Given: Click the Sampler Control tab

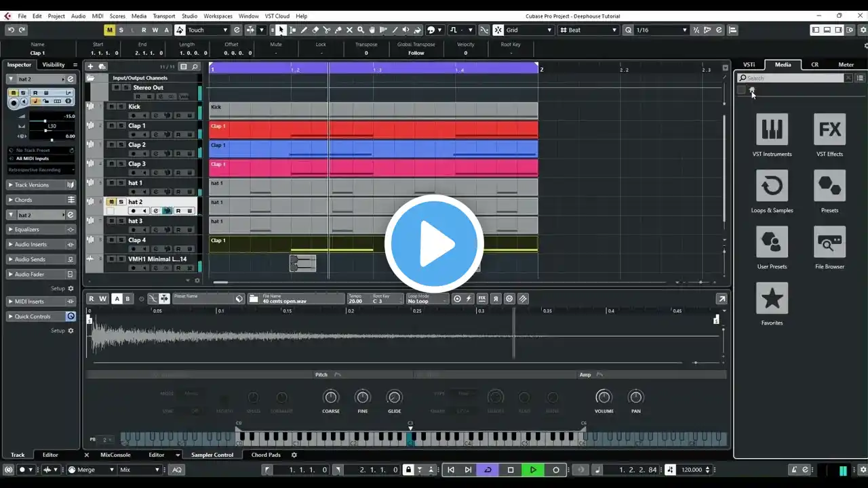Looking at the screenshot, I should (212, 455).
